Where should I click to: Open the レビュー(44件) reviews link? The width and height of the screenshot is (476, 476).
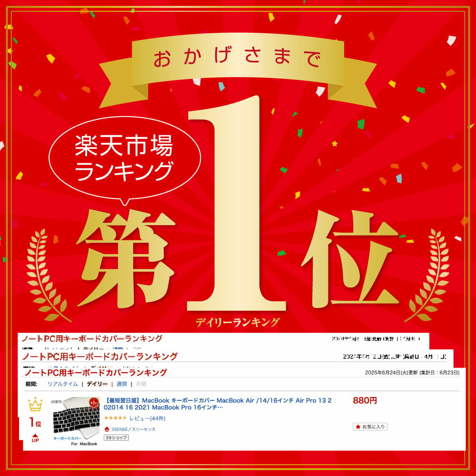147,418
